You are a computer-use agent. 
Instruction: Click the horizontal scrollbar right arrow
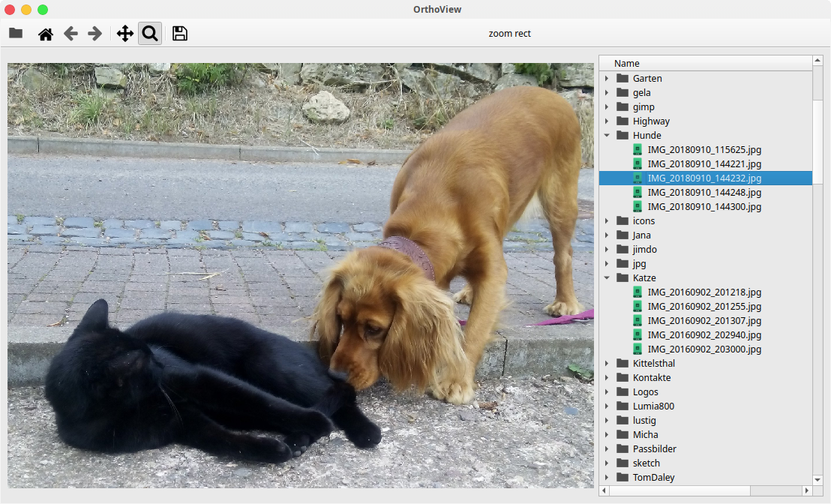pyautogui.click(x=806, y=490)
